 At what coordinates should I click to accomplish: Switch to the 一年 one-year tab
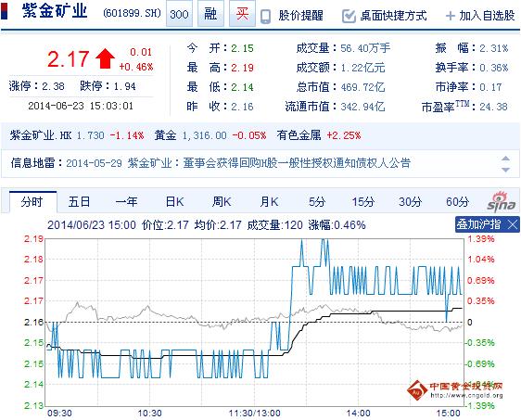coord(127,202)
